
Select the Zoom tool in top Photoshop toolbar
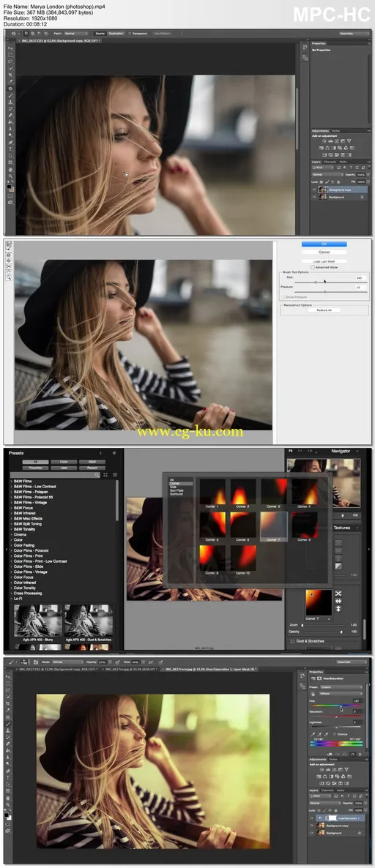point(10,176)
